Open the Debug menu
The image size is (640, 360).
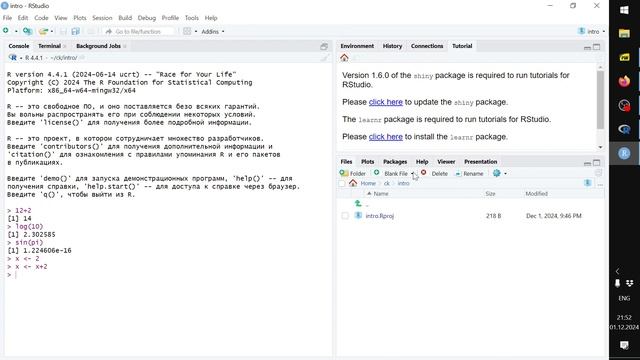147,18
